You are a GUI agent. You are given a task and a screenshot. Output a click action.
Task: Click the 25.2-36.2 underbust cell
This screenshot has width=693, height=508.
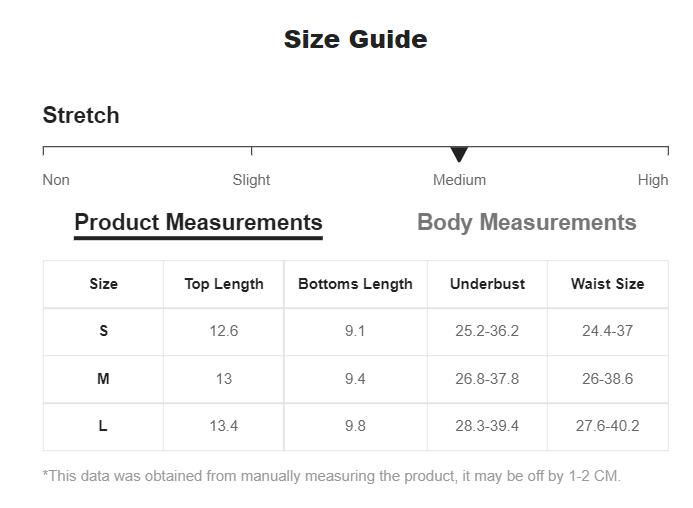coord(487,331)
